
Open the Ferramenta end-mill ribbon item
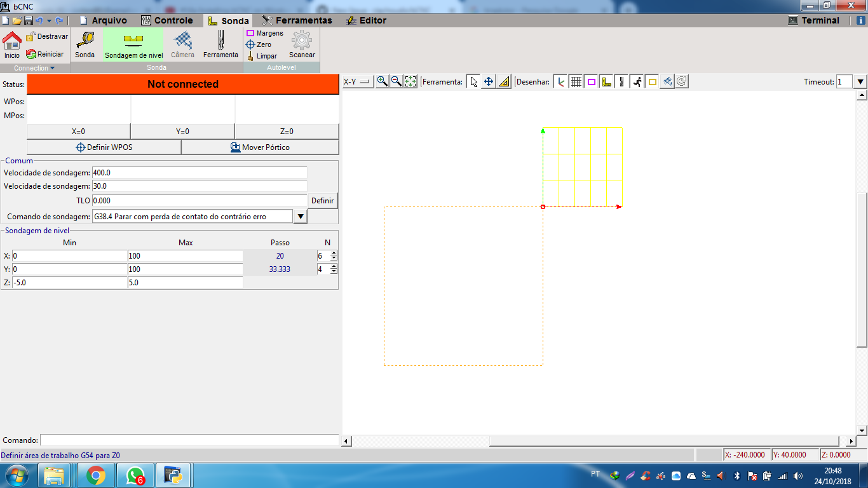click(220, 44)
